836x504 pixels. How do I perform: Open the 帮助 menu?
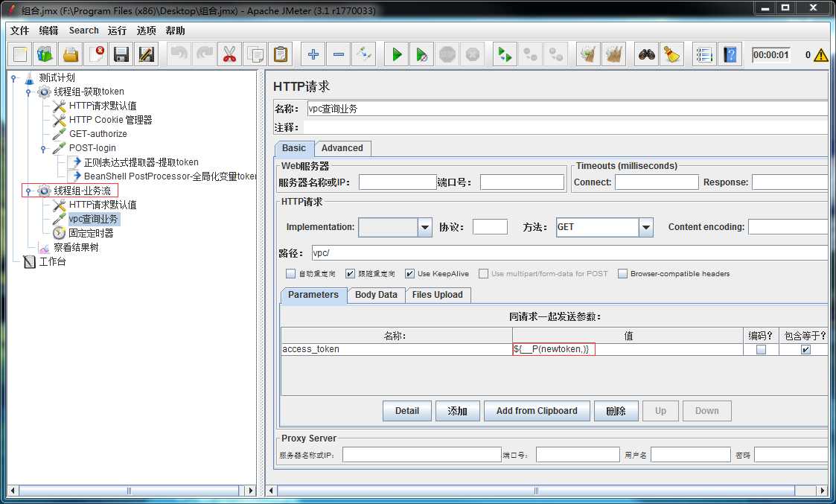pyautogui.click(x=175, y=31)
